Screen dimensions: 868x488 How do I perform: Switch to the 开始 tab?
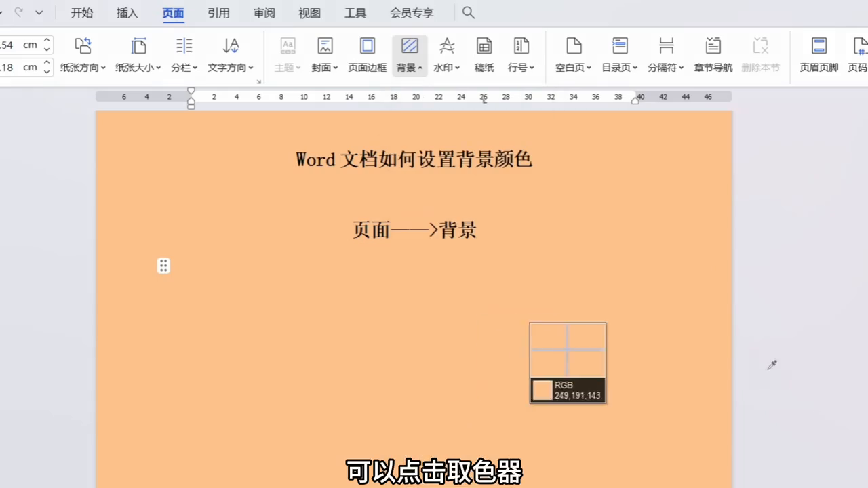tap(82, 13)
